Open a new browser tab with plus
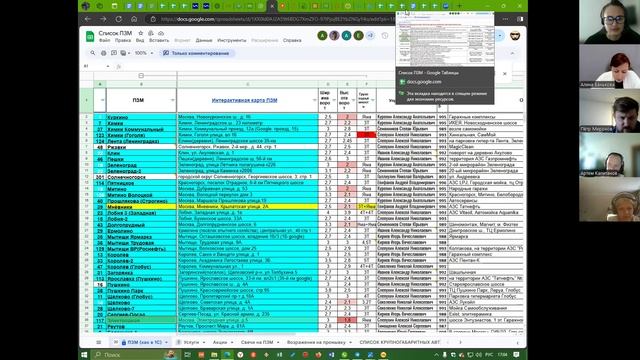 tap(459, 6)
